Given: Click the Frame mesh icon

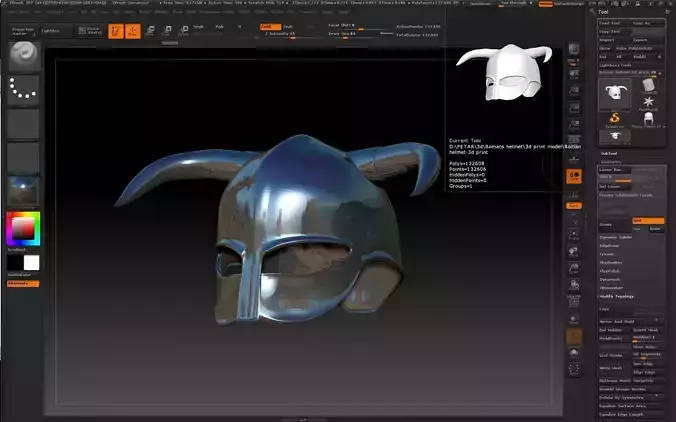Looking at the screenshot, I should click(574, 234).
